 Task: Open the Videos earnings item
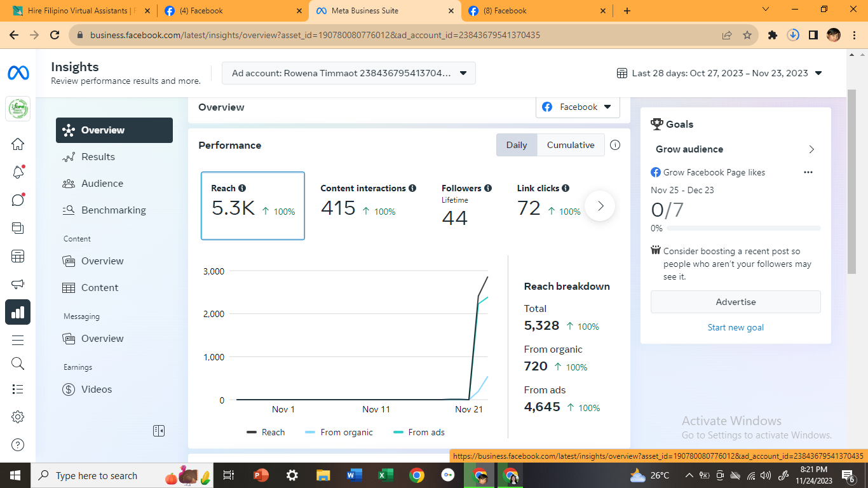114,390
